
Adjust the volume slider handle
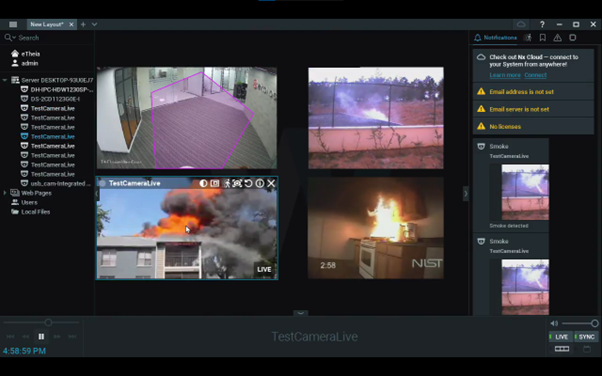[594, 323]
